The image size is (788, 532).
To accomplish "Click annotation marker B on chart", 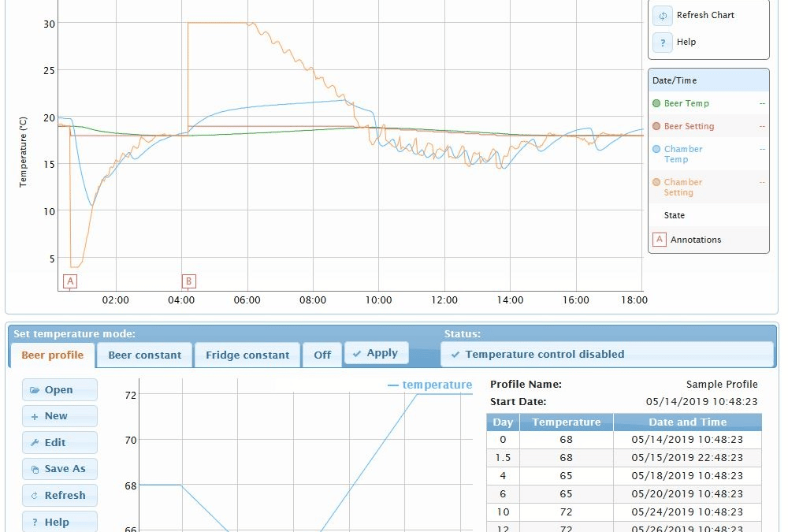I will pos(188,281).
